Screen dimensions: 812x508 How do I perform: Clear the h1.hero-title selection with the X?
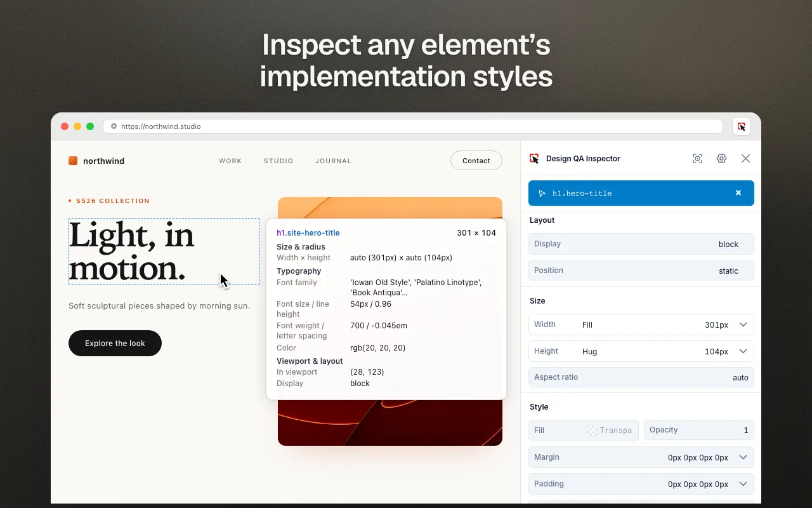click(738, 193)
